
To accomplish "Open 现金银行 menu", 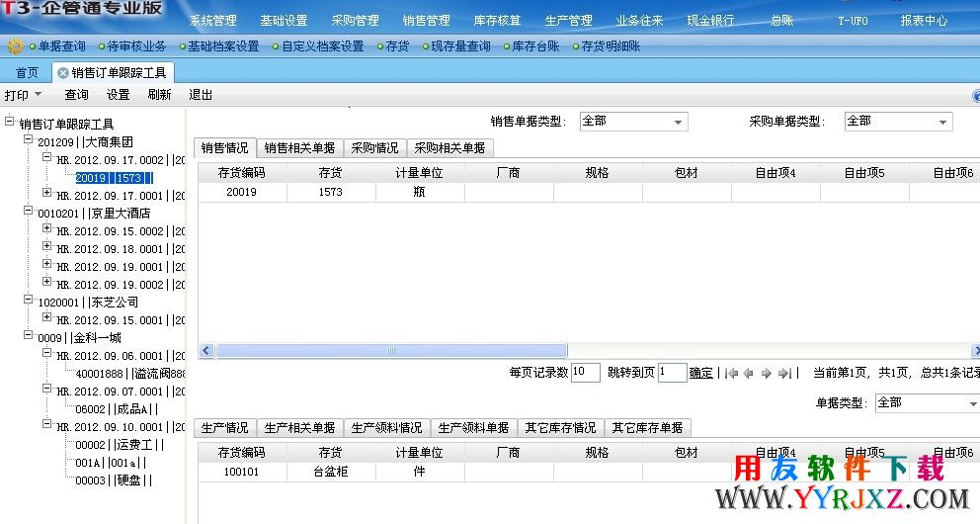I will pyautogui.click(x=710, y=21).
